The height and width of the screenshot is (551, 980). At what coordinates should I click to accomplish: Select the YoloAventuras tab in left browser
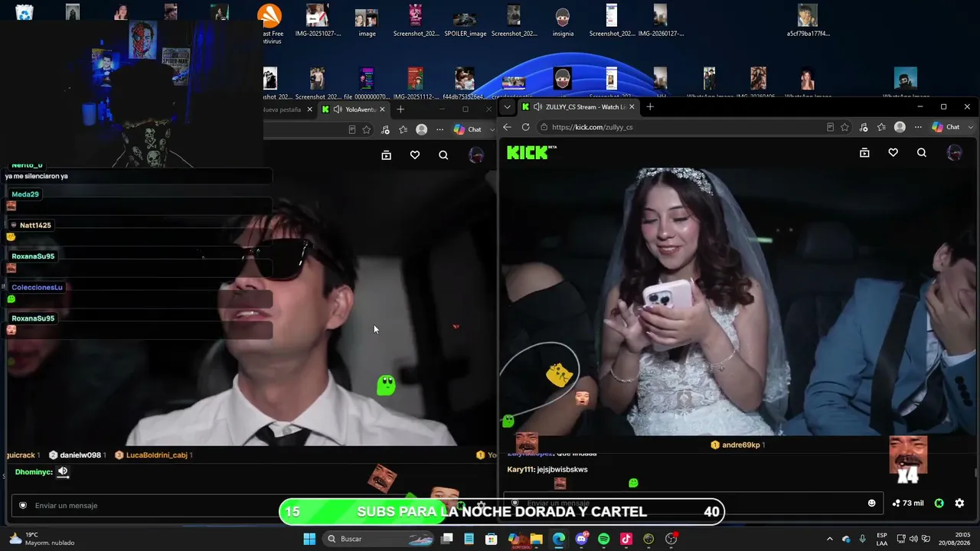tap(354, 109)
